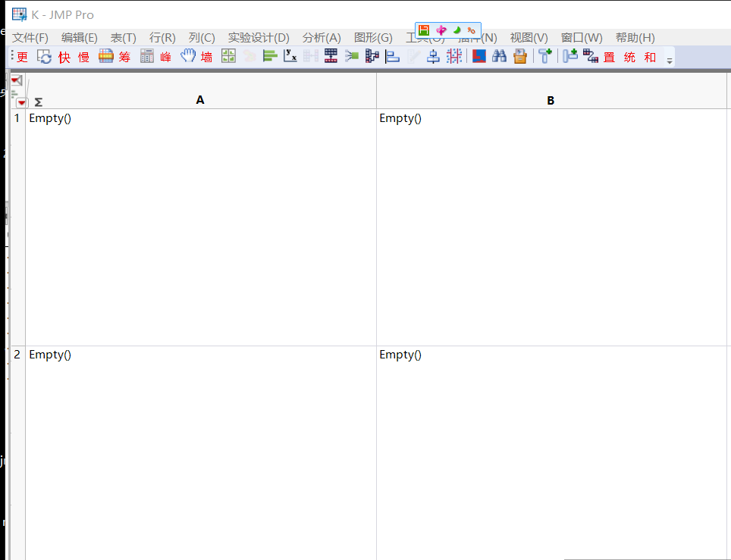Screen dimensions: 731x560
Task: Open the 帮助(H) menu
Action: coord(635,38)
